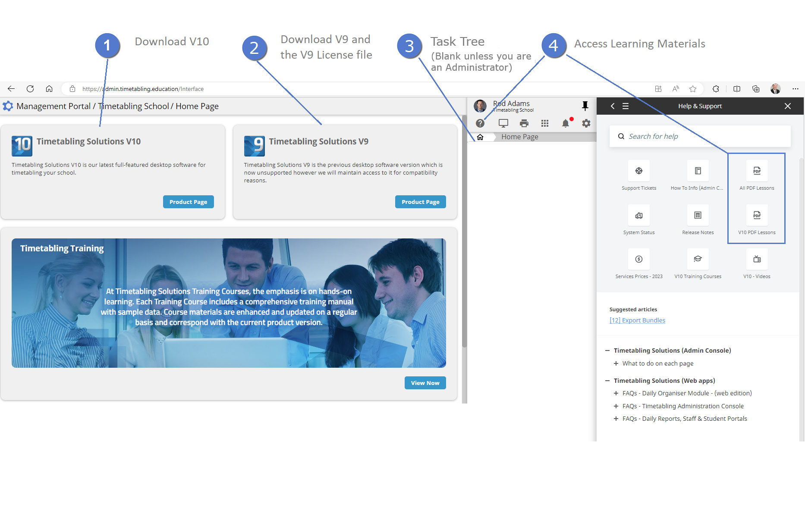The width and height of the screenshot is (805, 532).
Task: Click the Timetabling Training banner image
Action: 229,303
